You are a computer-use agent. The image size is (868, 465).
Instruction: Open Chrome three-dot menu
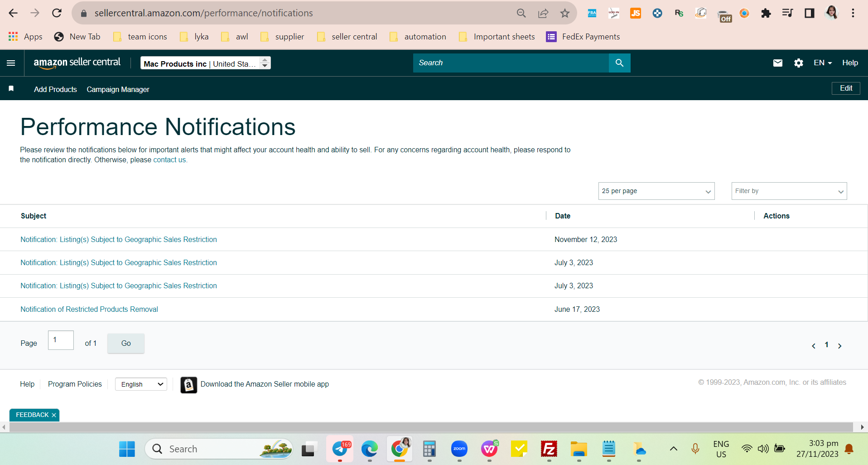(853, 13)
